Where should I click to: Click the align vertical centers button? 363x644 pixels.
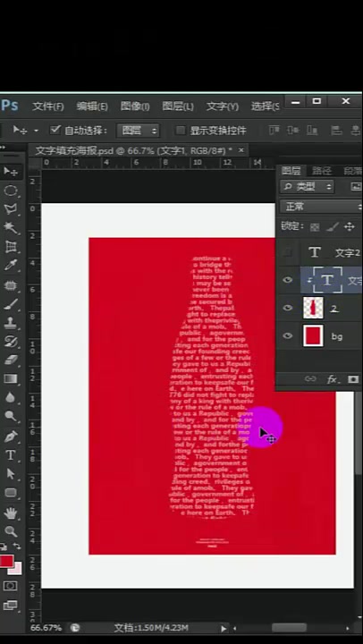pos(292,131)
